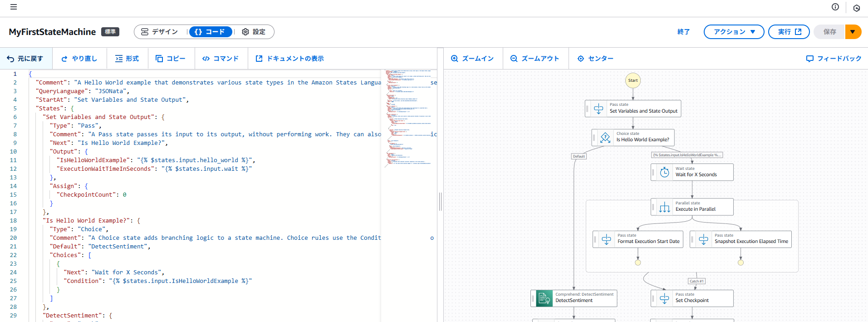Click the Undo (元に戻す) toolbar button
Viewport: 868px width, 322px height.
coord(25,59)
